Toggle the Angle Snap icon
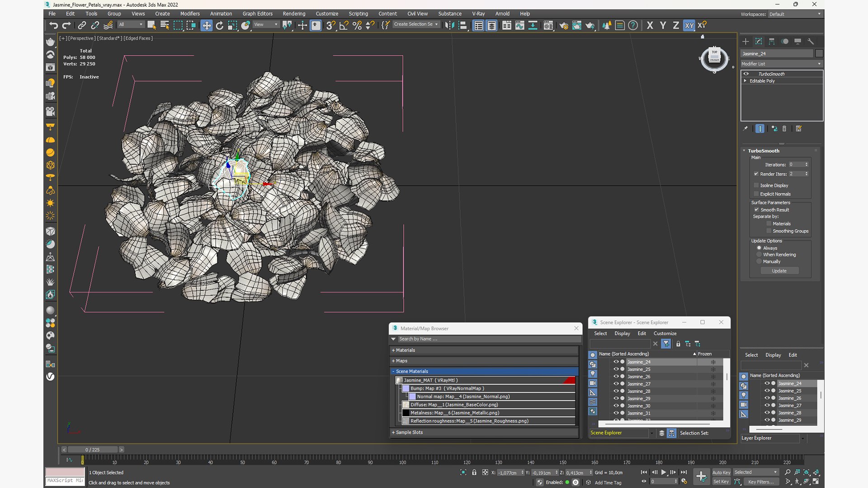The height and width of the screenshot is (488, 868). click(x=344, y=25)
